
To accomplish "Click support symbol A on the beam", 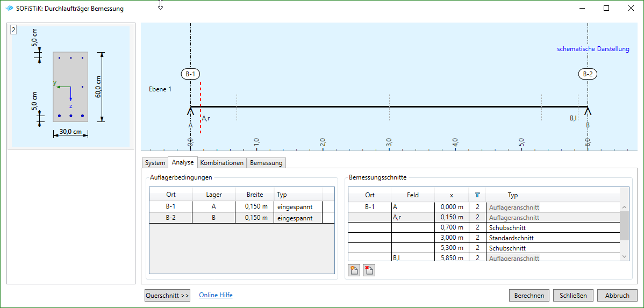I will (x=190, y=111).
